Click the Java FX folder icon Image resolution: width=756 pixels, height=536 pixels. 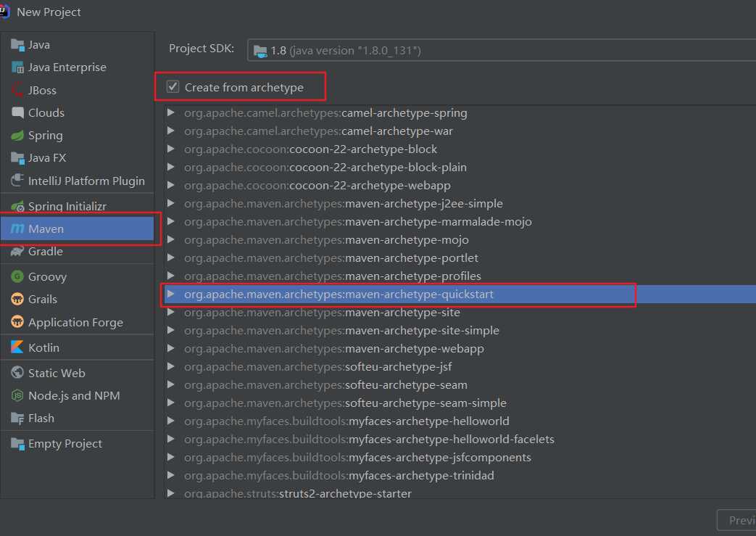17,158
